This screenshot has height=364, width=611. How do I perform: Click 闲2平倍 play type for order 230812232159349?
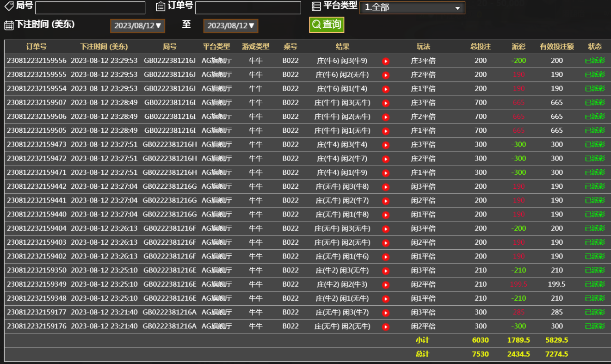pyautogui.click(x=423, y=284)
